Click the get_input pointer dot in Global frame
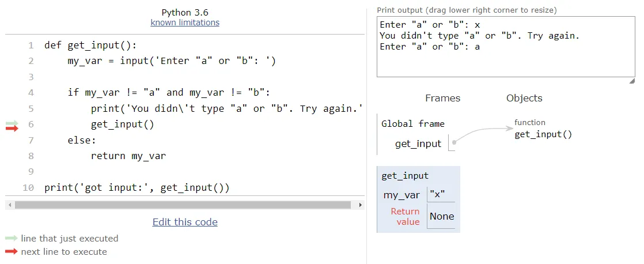This screenshot has width=644, height=264. pos(454,142)
